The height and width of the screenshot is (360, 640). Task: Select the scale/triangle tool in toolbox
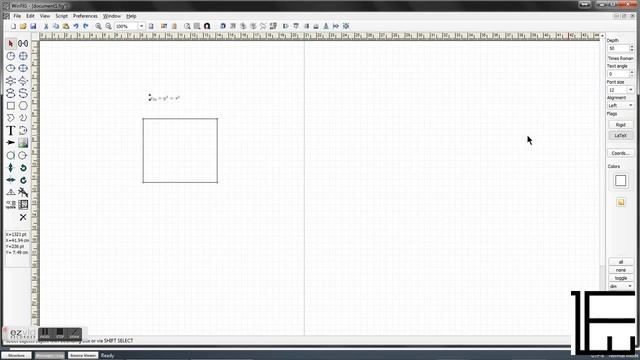pos(11,192)
